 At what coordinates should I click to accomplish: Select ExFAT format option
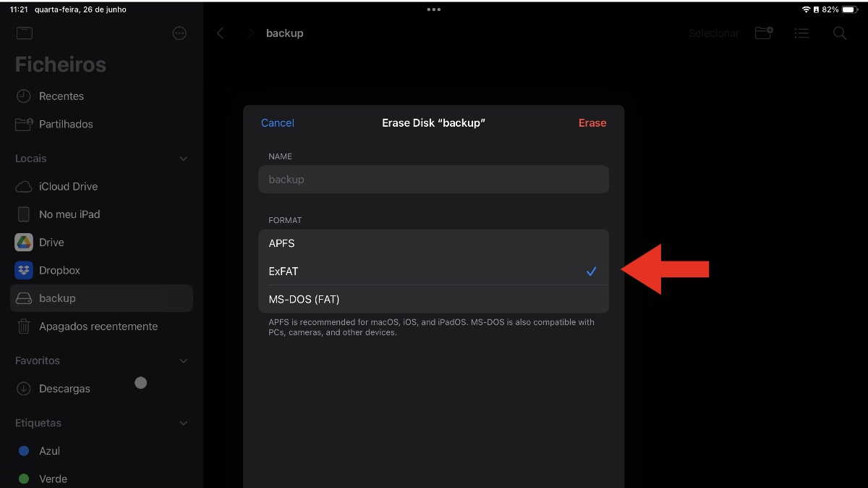(x=433, y=272)
